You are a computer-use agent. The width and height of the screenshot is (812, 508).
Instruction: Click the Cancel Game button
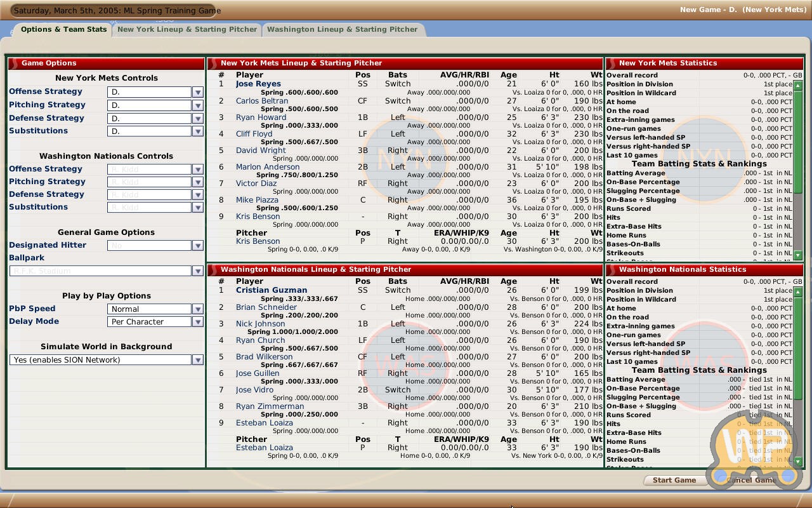[751, 480]
